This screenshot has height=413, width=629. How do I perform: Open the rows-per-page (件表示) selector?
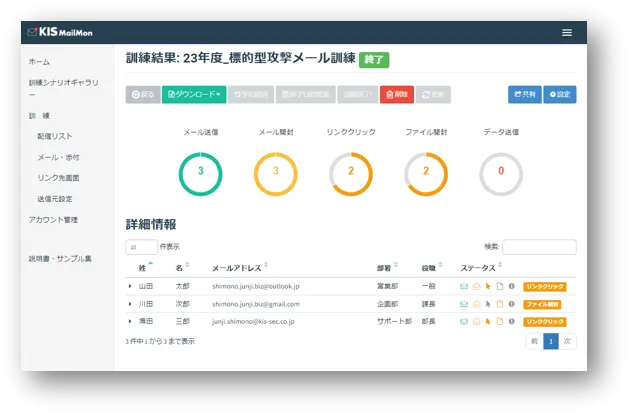pyautogui.click(x=142, y=247)
